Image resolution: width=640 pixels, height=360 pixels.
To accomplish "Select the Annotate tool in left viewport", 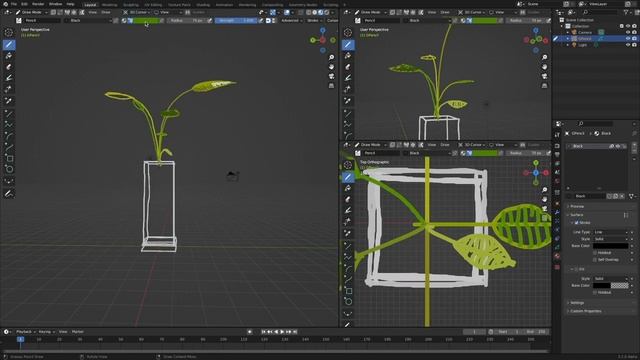I will click(9, 193).
